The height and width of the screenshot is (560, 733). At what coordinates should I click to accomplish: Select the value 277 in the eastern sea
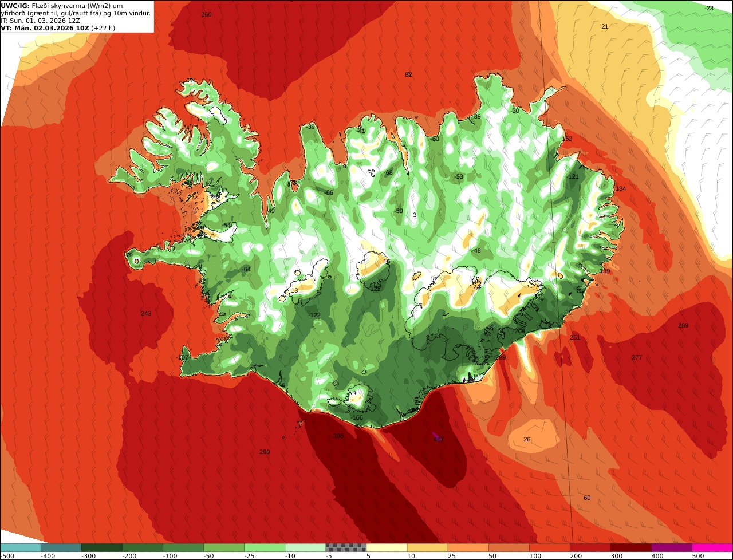pos(637,357)
